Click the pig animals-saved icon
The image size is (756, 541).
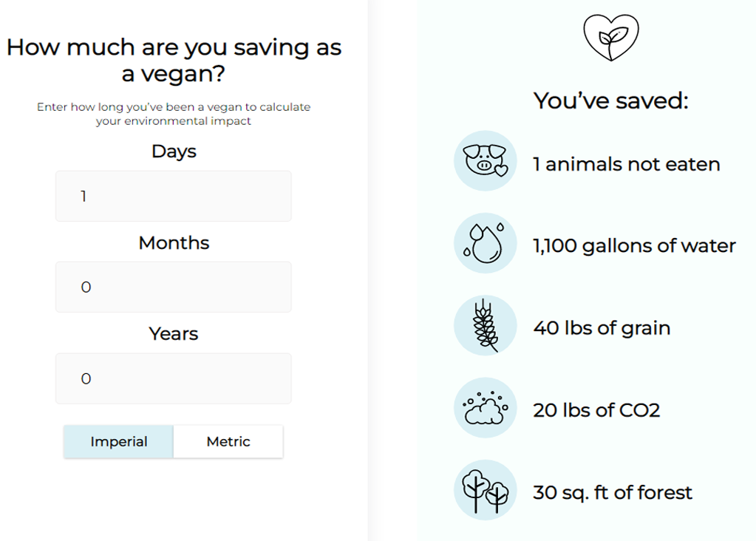485,161
